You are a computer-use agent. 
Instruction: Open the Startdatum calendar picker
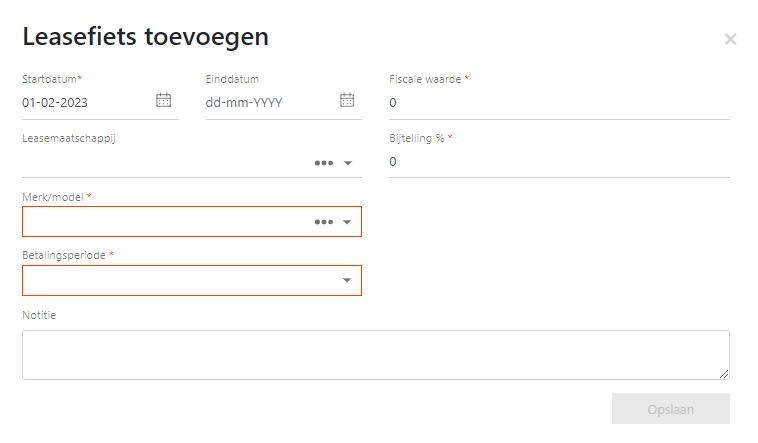click(x=163, y=100)
